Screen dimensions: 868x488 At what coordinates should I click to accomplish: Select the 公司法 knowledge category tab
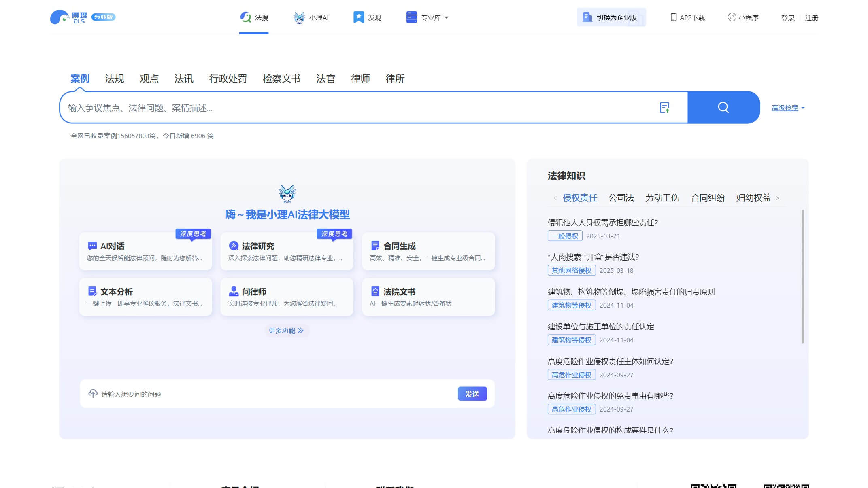pyautogui.click(x=621, y=198)
